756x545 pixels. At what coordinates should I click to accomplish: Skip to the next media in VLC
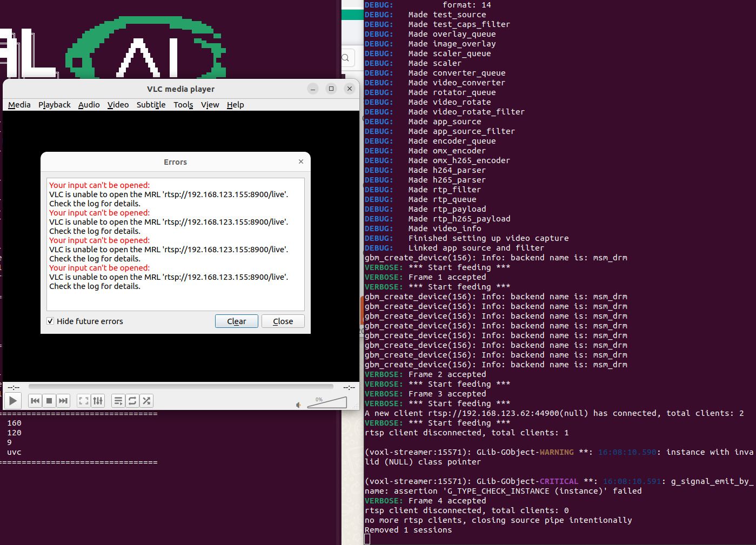tap(63, 401)
